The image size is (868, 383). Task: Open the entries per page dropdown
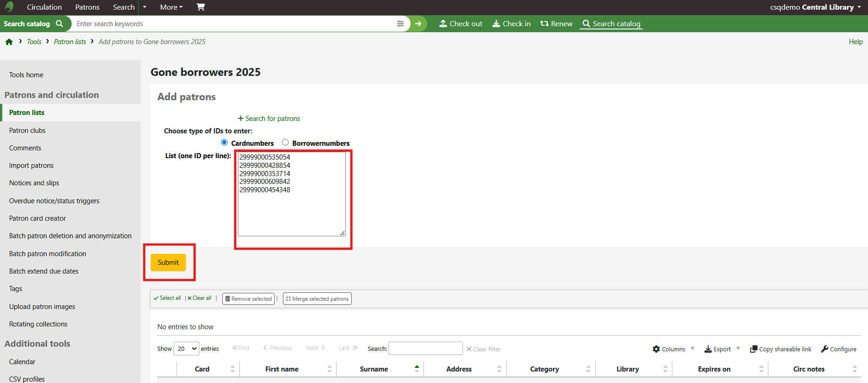[186, 349]
